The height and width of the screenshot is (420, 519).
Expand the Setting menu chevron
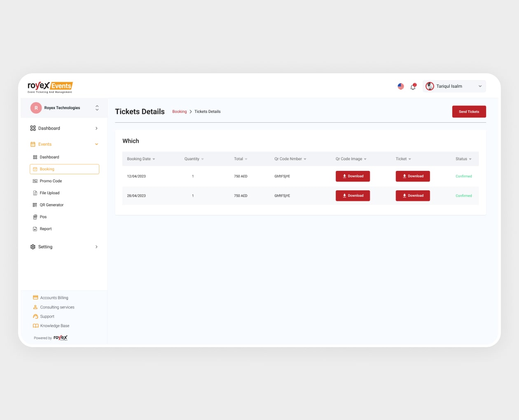[x=96, y=247]
